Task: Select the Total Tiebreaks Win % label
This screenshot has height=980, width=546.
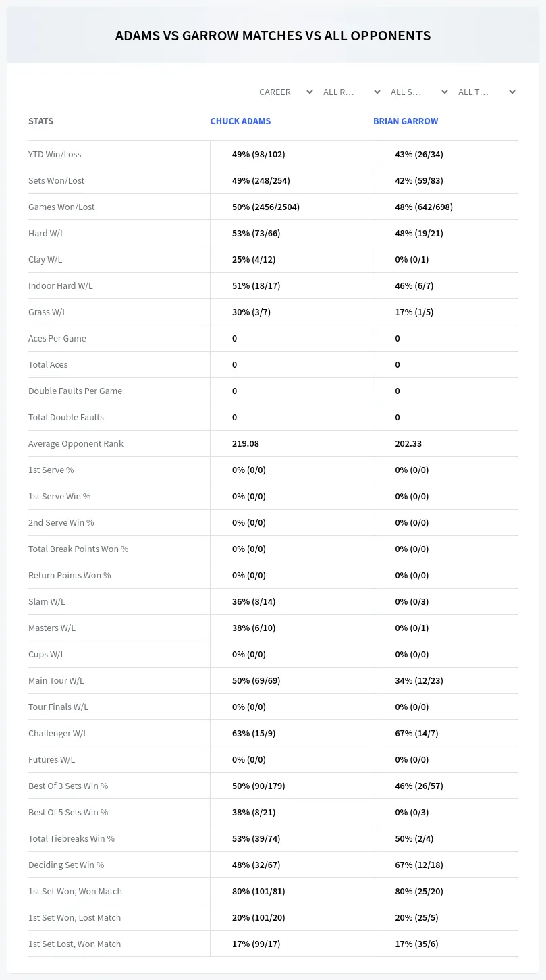Action: point(72,839)
